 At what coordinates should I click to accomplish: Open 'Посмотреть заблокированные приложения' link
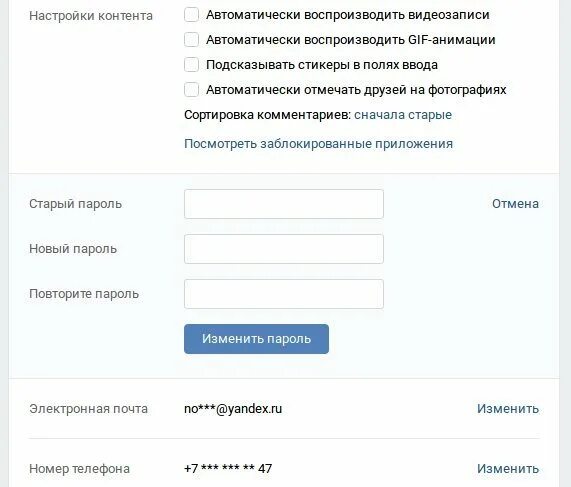[318, 144]
